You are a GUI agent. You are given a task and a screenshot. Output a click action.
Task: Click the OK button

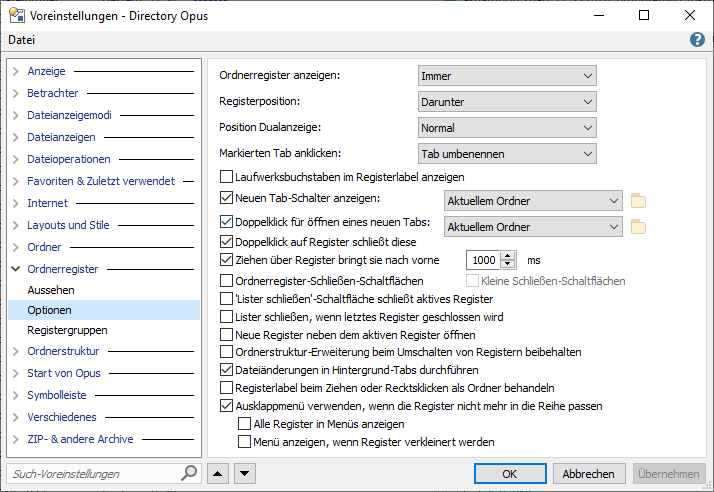(x=510, y=474)
